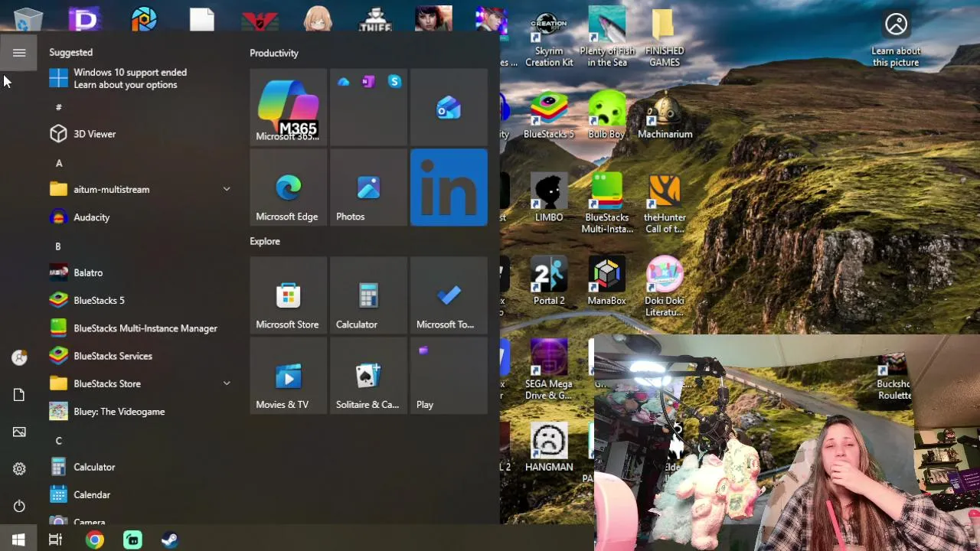Select SEGA Mega Drive & Genesis shortcut
This screenshot has height=551, width=980.
coord(549,370)
